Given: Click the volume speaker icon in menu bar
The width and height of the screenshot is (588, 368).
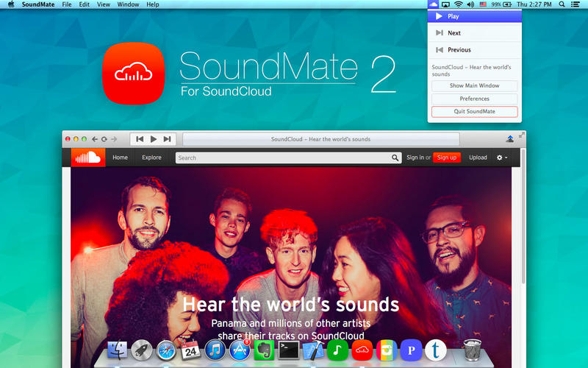Looking at the screenshot, I should click(470, 4).
